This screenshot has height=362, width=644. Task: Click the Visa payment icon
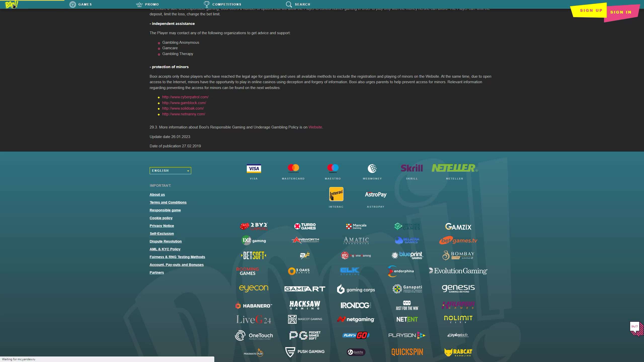(254, 168)
